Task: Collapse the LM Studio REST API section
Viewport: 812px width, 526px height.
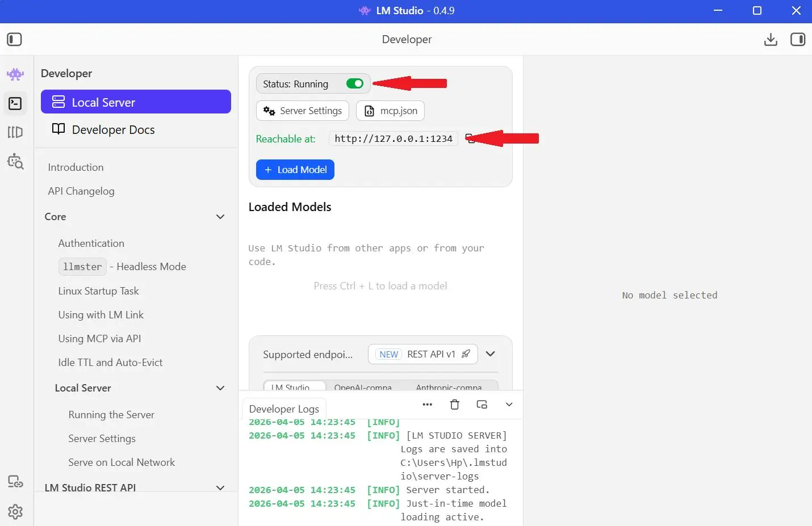Action: 220,488
